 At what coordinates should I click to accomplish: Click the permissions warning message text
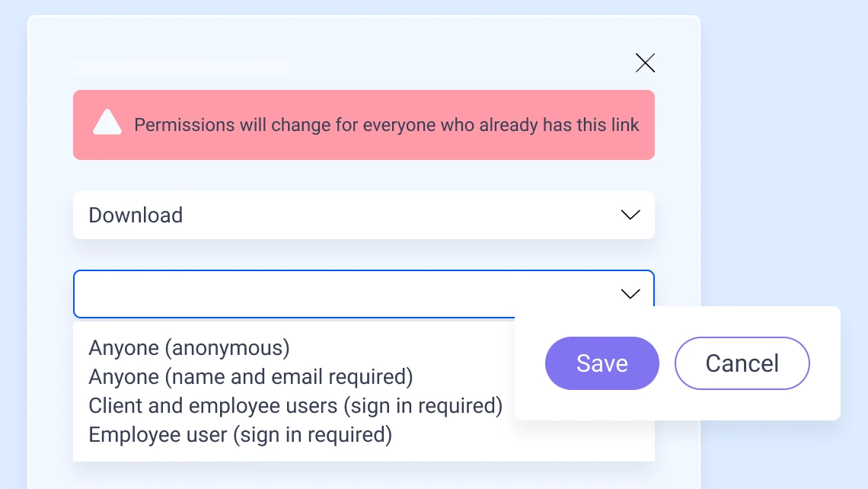(386, 125)
